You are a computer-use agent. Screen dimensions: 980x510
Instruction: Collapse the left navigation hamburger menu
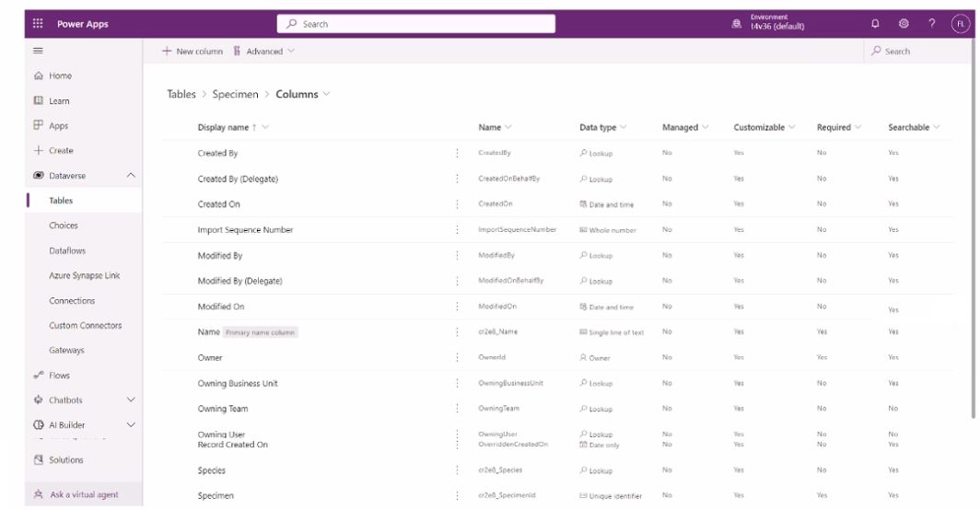point(38,51)
